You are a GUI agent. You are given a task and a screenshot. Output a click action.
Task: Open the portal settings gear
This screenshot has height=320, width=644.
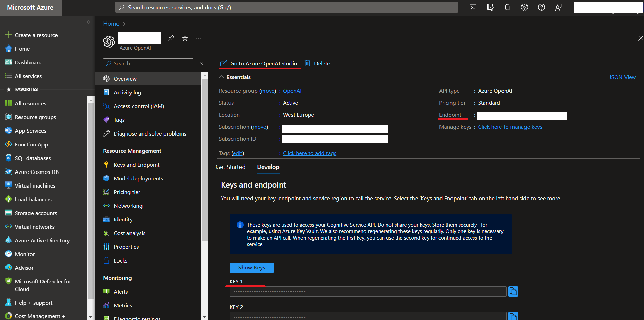[524, 7]
